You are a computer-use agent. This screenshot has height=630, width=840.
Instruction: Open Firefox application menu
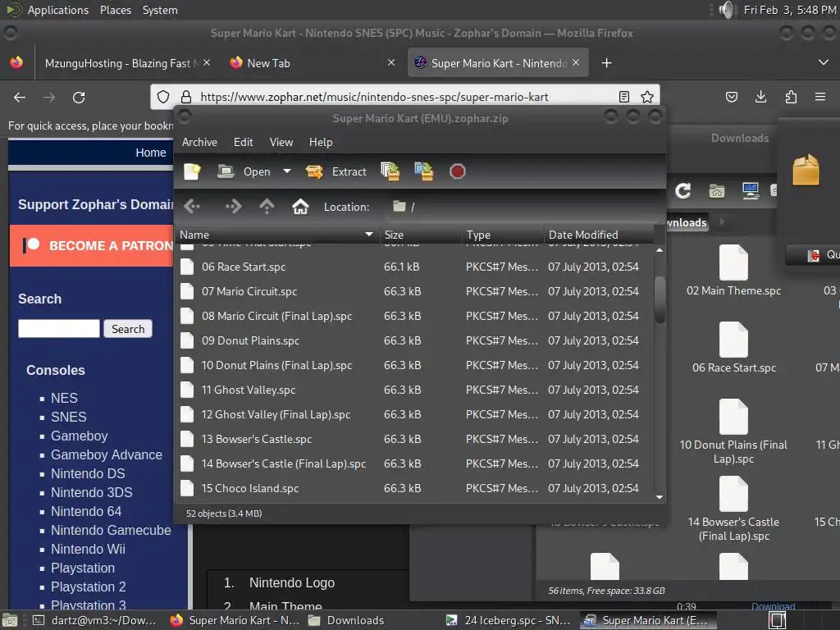[x=820, y=97]
